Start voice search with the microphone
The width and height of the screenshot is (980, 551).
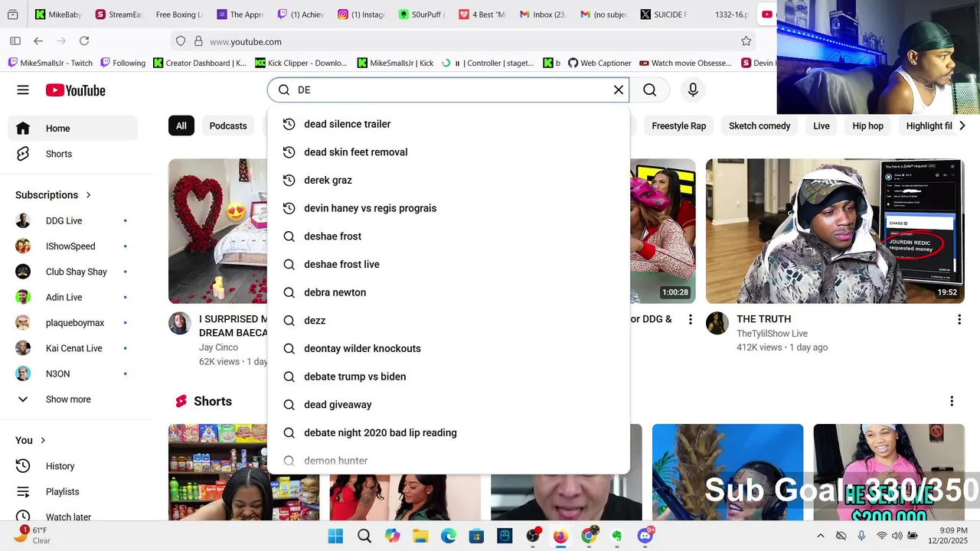point(693,90)
